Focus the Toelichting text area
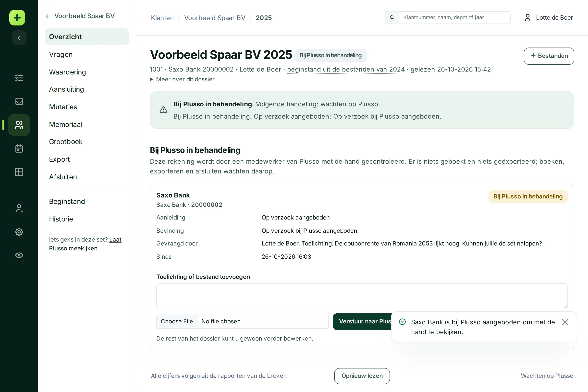This screenshot has height=392, width=588. tap(362, 296)
